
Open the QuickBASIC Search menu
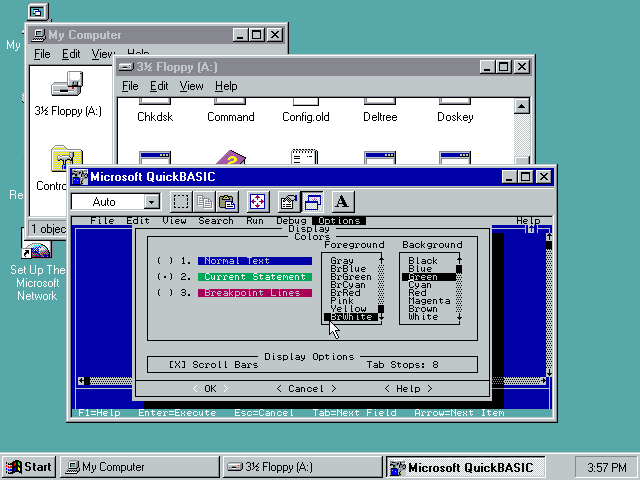click(x=216, y=221)
